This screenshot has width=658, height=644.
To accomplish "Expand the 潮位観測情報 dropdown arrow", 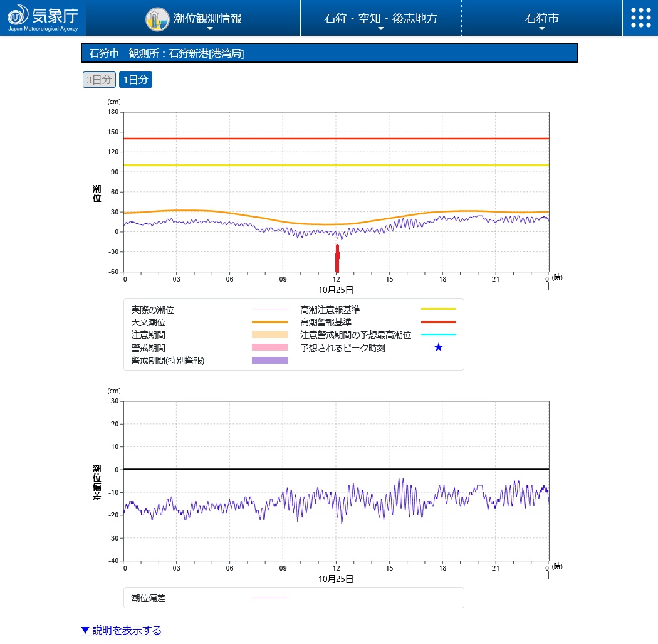I will tap(210, 29).
